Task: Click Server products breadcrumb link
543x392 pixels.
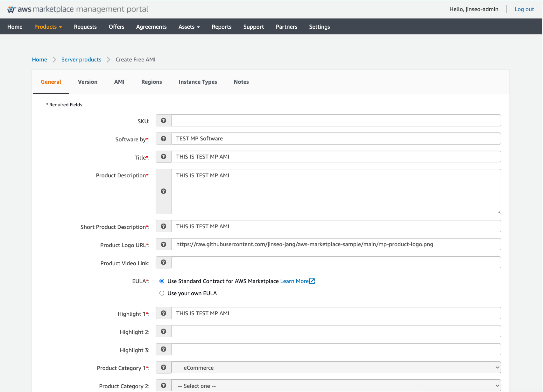Action: point(81,60)
